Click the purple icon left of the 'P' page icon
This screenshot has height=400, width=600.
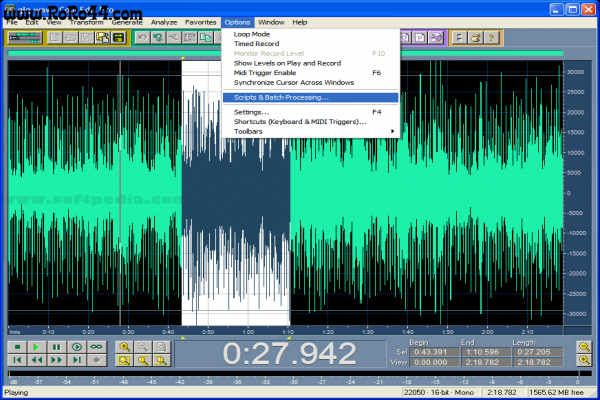(406, 38)
